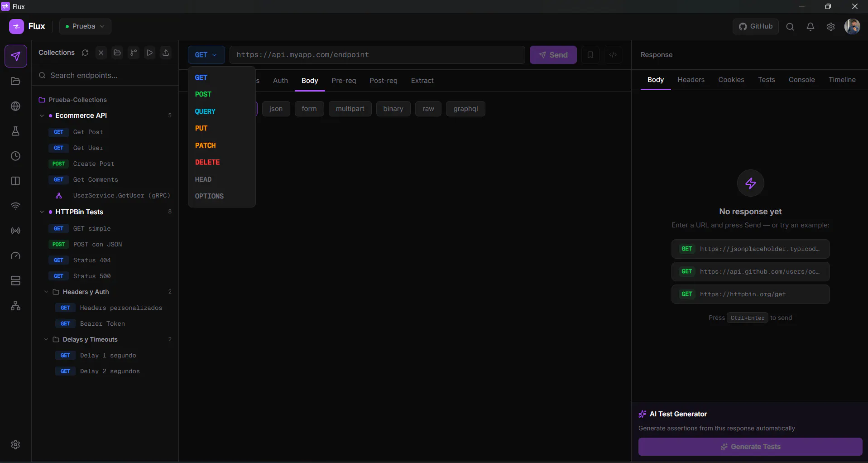The image size is (868, 463).
Task: Open the response Headers tab
Action: [691, 80]
